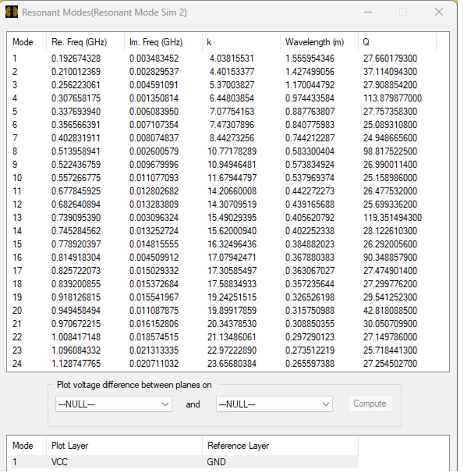
Task: Select mode 21 row with frequency 0.970672215
Action: (223, 324)
